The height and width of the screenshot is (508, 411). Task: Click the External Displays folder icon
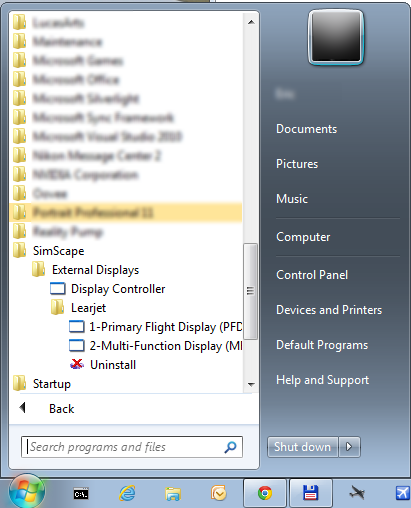pyautogui.click(x=39, y=269)
